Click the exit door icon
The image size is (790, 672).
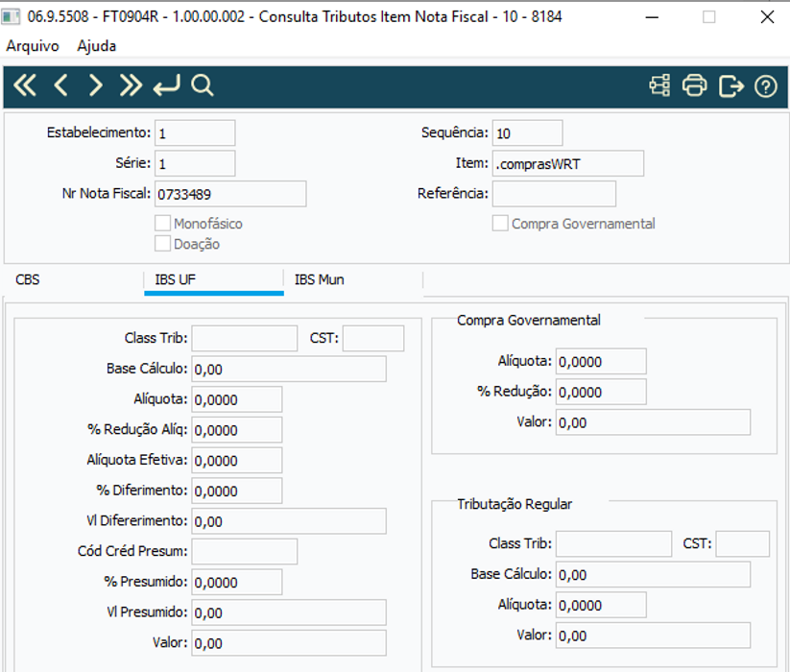tap(731, 85)
